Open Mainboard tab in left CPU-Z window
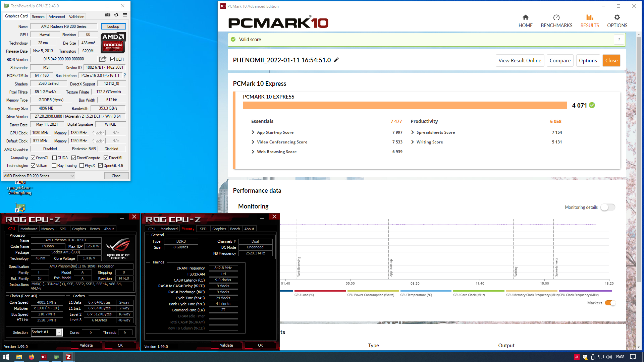 pyautogui.click(x=29, y=229)
